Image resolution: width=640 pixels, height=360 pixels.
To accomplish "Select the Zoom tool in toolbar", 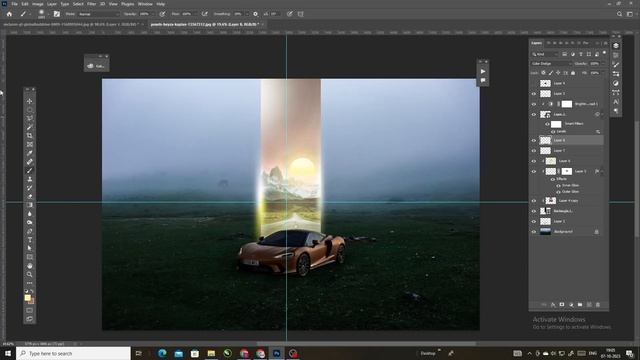I will pos(29,274).
